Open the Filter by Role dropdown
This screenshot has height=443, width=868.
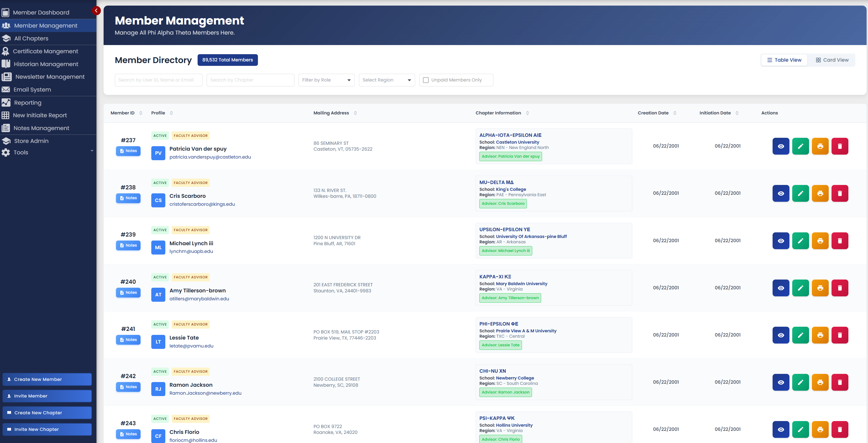pos(326,80)
